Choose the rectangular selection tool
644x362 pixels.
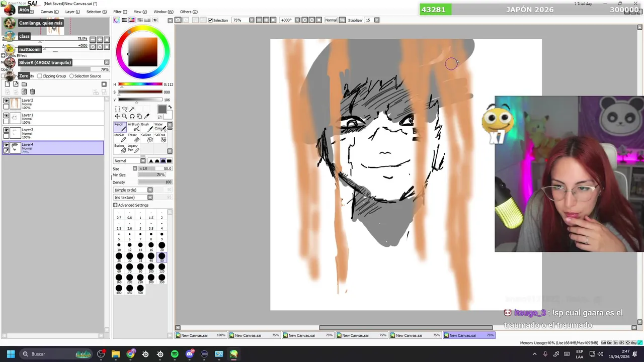click(x=117, y=109)
